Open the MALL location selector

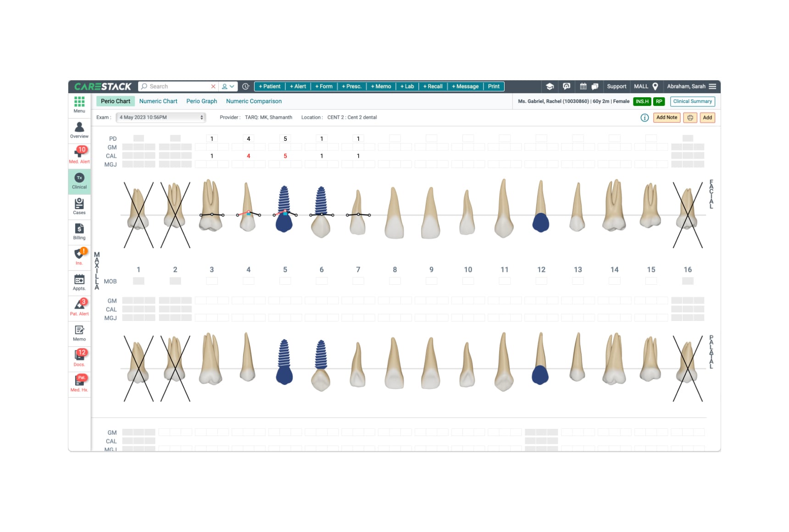coord(646,86)
